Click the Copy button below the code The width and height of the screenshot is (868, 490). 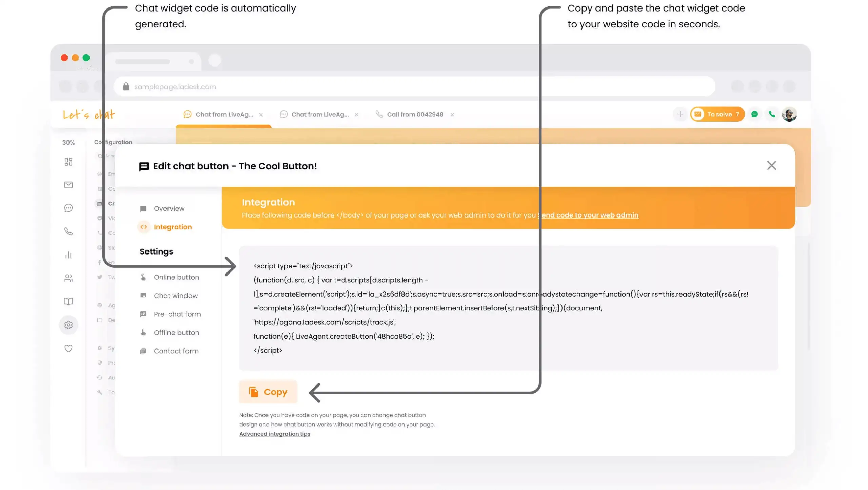click(x=268, y=392)
